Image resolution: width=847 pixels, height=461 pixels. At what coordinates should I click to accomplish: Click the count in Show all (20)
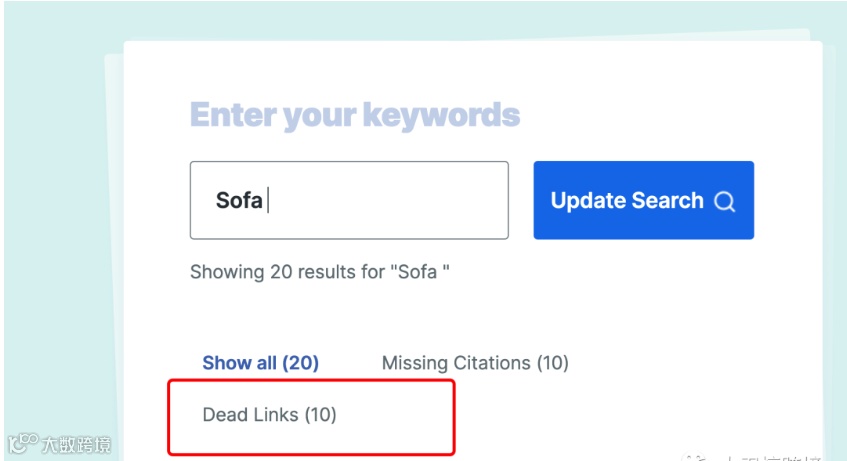coord(300,363)
